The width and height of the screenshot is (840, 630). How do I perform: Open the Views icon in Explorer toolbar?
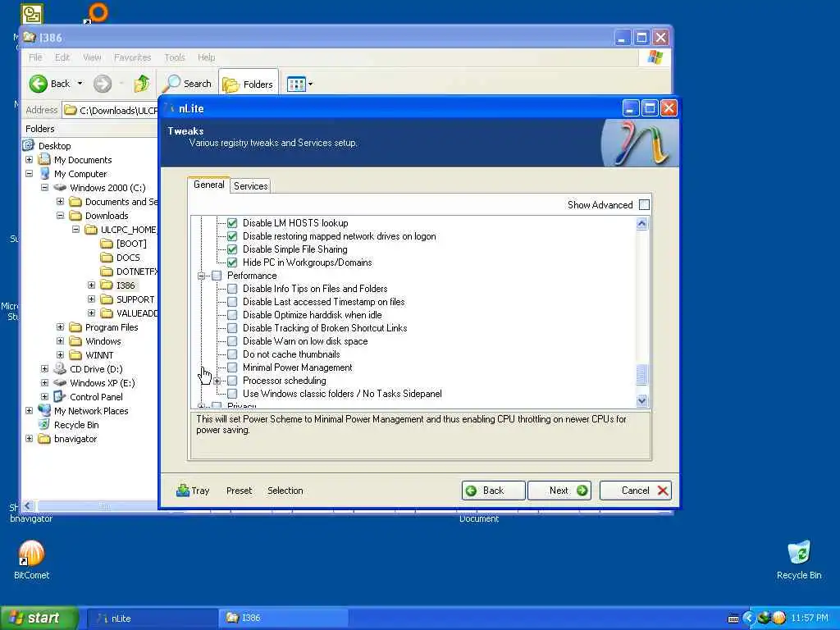295,84
